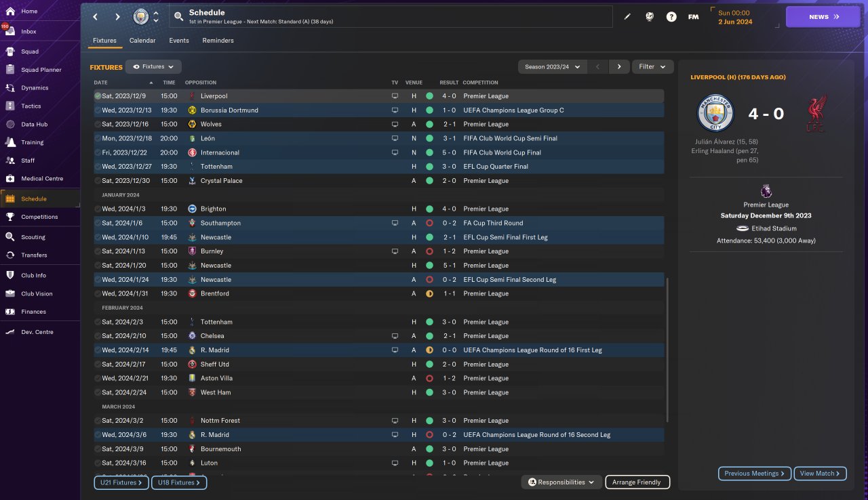
Task: Click the help question mark icon
Action: click(671, 17)
